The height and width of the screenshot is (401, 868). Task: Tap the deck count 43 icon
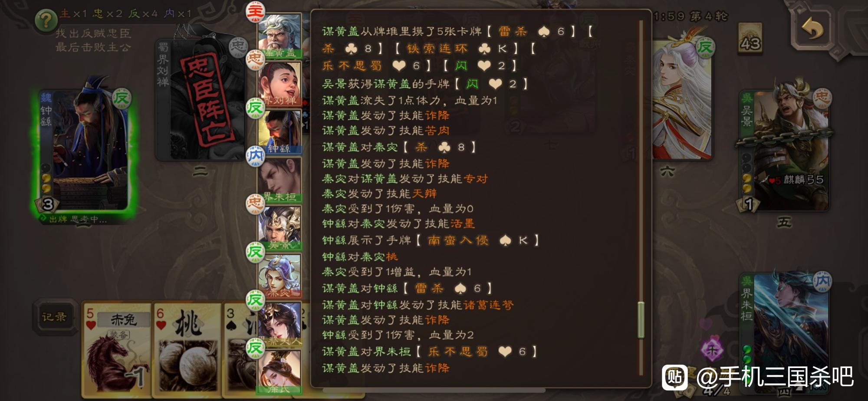(x=750, y=37)
